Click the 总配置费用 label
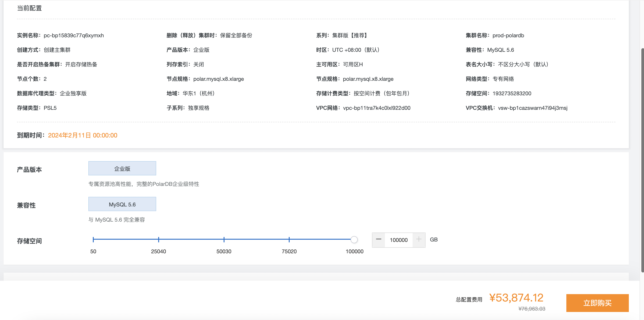 (469, 299)
